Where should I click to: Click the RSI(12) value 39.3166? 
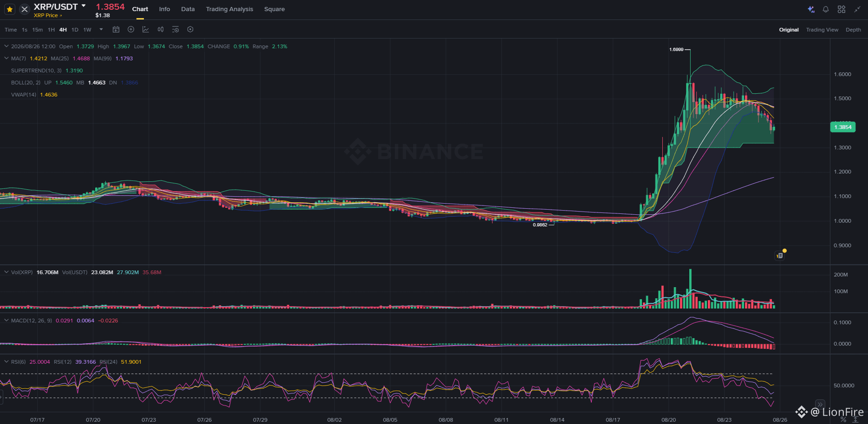tap(86, 362)
